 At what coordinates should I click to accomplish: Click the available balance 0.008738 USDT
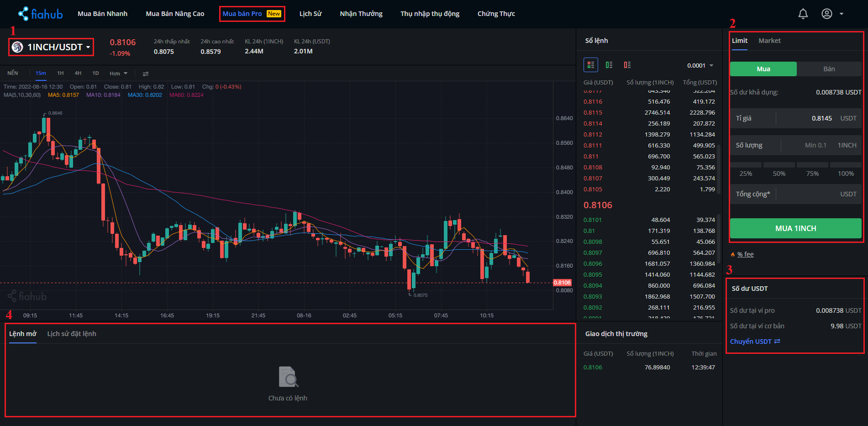click(x=839, y=92)
